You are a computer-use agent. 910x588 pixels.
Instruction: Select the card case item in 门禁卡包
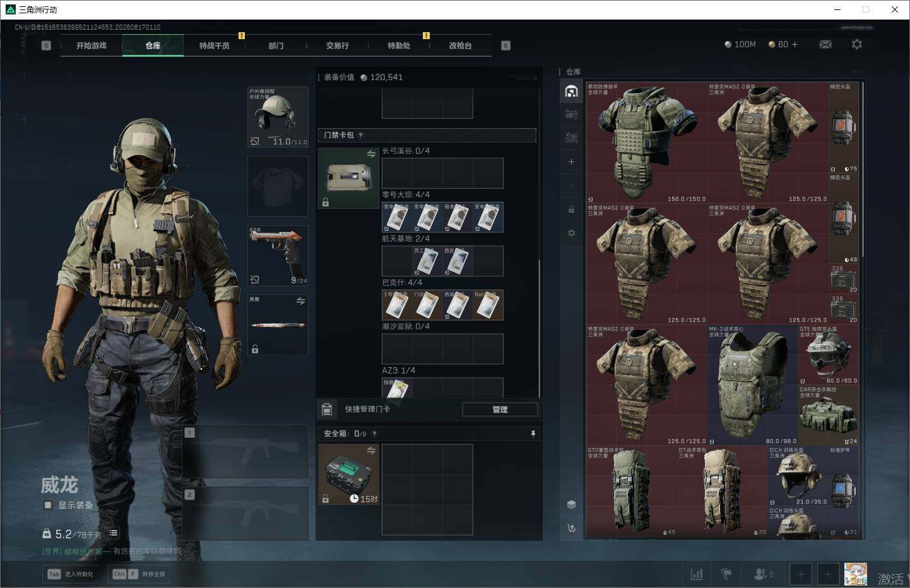(348, 179)
